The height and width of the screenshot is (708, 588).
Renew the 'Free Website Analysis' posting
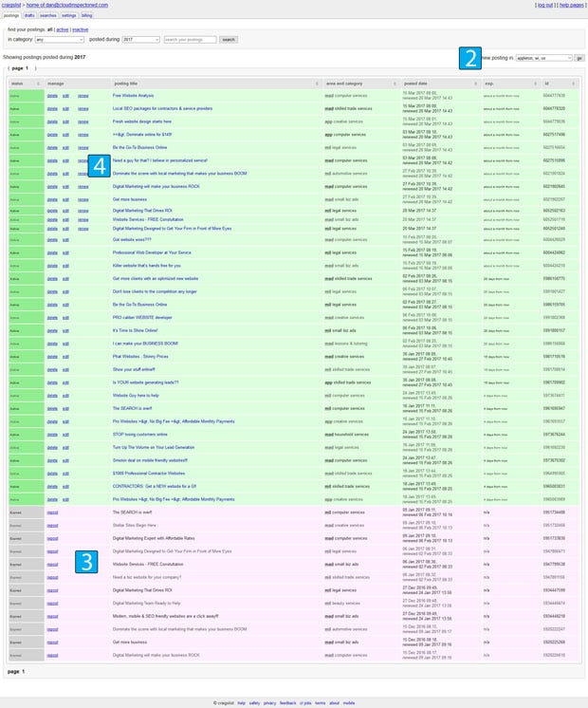pos(83,96)
